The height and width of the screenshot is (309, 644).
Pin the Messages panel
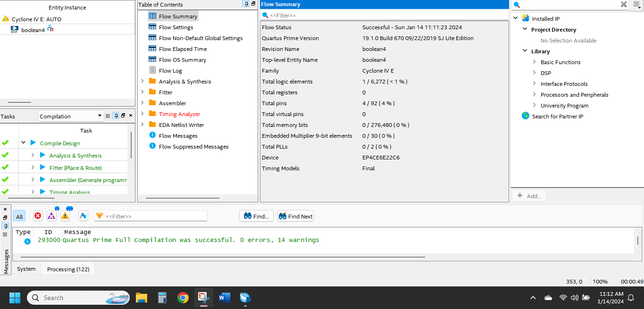coord(5,226)
